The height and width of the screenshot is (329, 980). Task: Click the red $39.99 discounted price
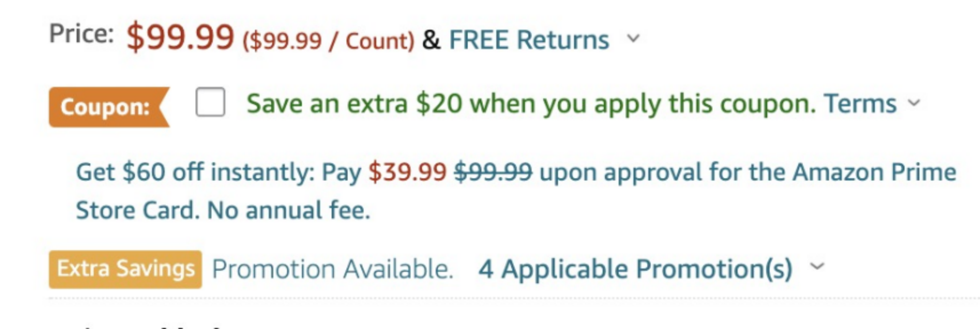(x=407, y=172)
